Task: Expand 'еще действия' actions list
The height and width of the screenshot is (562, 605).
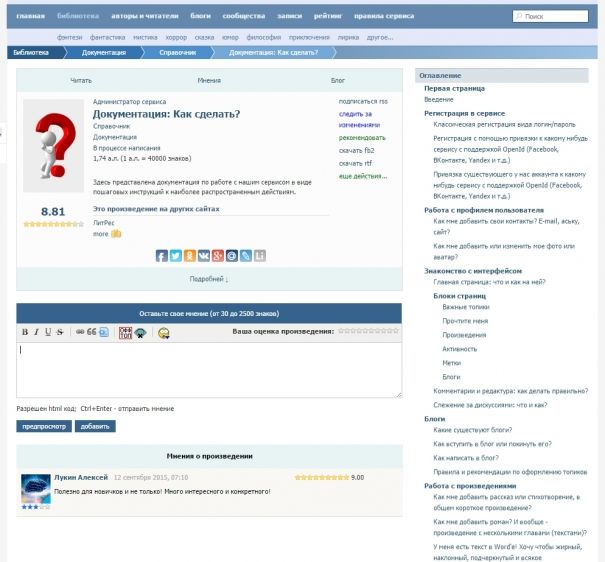Action: tap(361, 176)
